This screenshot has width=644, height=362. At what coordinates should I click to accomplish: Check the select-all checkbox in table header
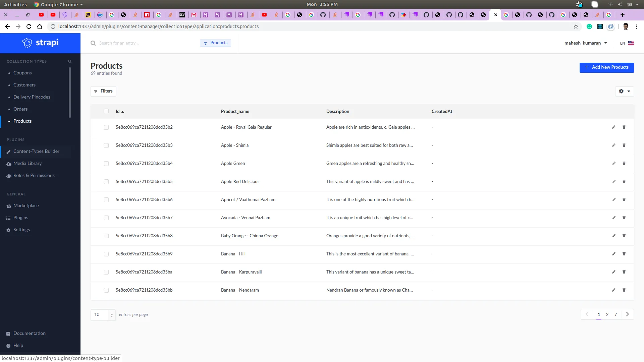[106, 111]
